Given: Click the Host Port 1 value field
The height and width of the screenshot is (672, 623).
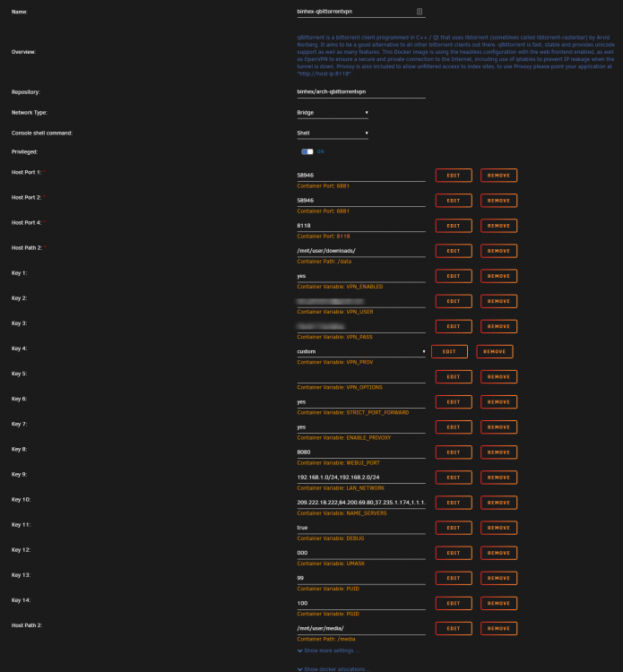Looking at the screenshot, I should [x=361, y=176].
